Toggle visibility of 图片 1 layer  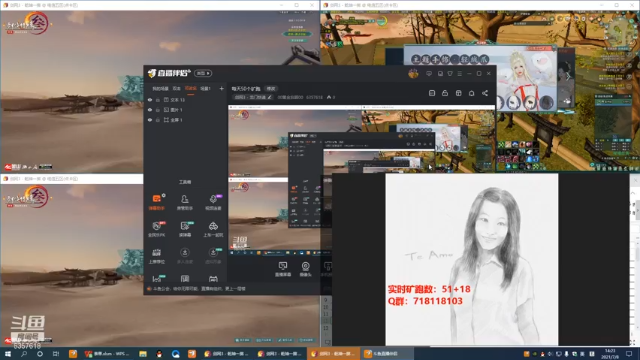[150, 110]
